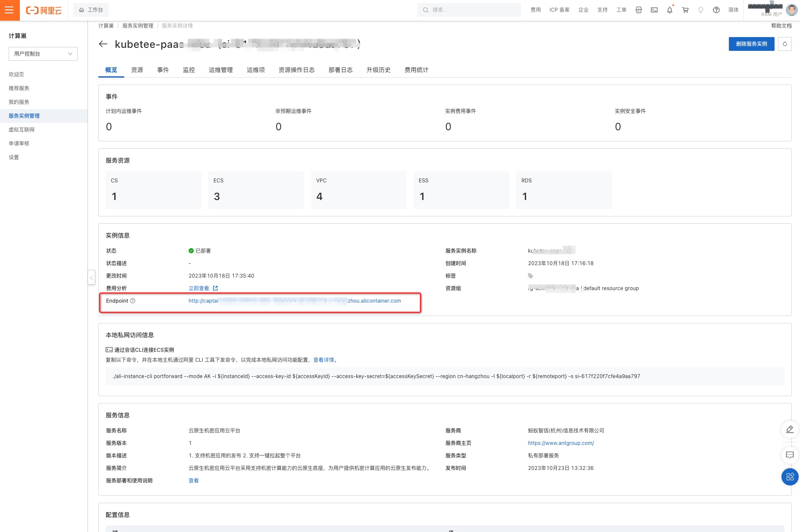Screen dimensions: 800x532
Task: Switch to the 资源操作日志 tab
Action: [x=297, y=70]
